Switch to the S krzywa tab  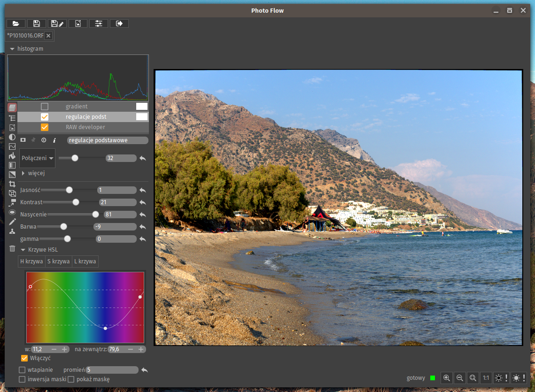point(58,261)
